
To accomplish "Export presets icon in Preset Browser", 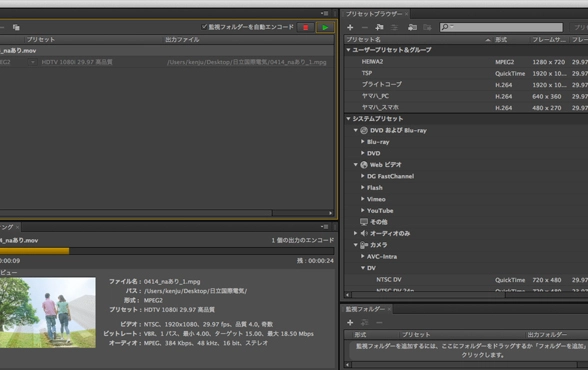I will (x=427, y=27).
